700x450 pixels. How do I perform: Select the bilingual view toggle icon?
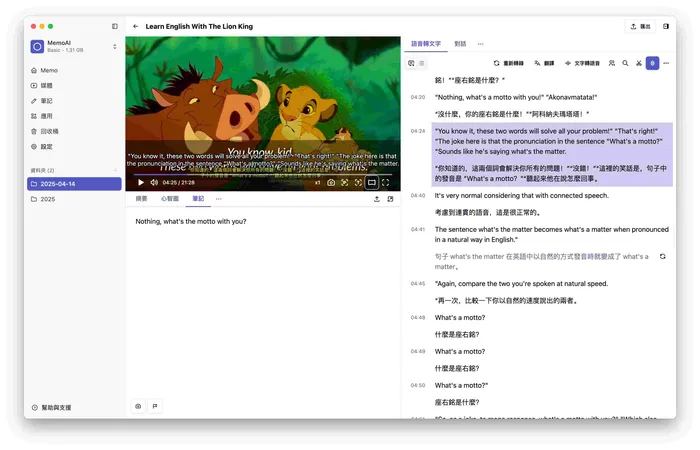tap(411, 63)
